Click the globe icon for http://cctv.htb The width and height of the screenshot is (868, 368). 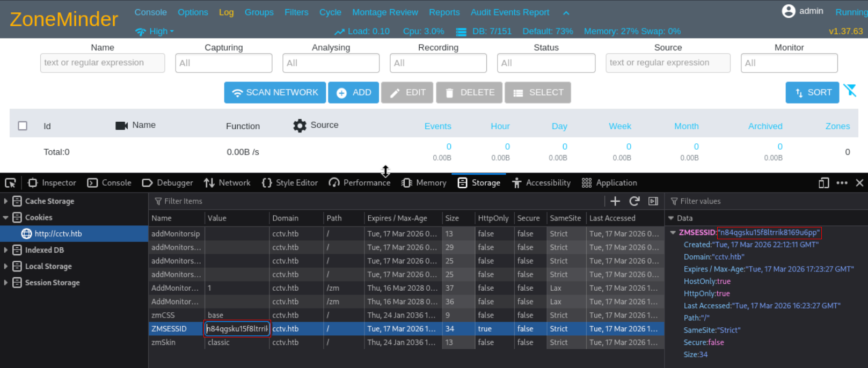pos(26,234)
